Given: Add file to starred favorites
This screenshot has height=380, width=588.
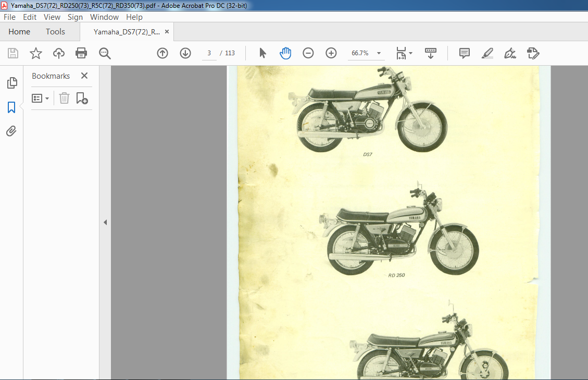Looking at the screenshot, I should point(36,53).
